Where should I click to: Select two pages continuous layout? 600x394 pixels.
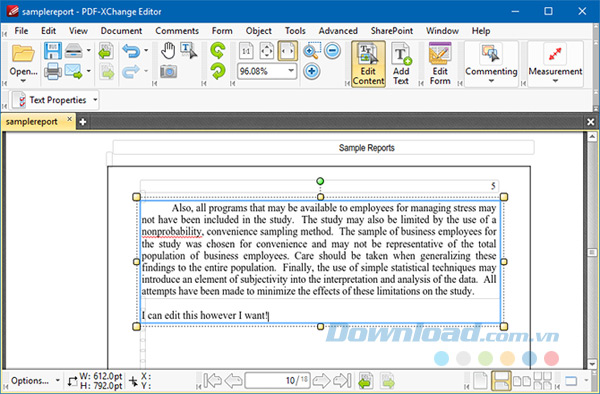(x=543, y=381)
